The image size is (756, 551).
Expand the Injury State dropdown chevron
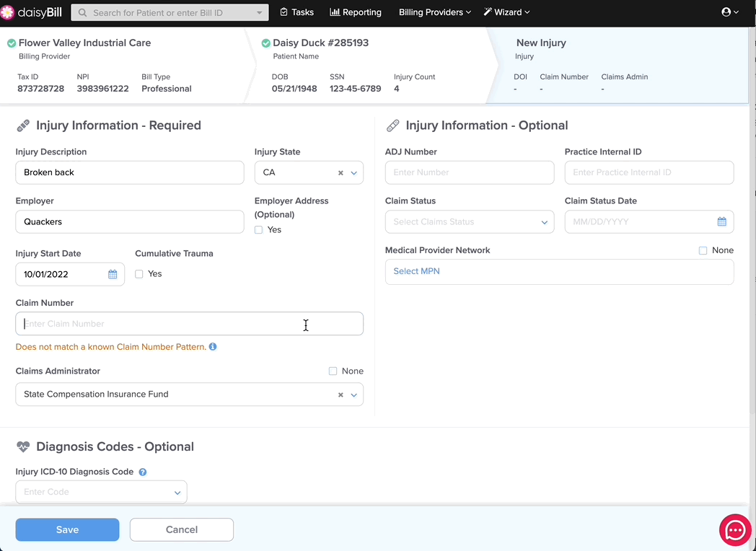tap(354, 173)
